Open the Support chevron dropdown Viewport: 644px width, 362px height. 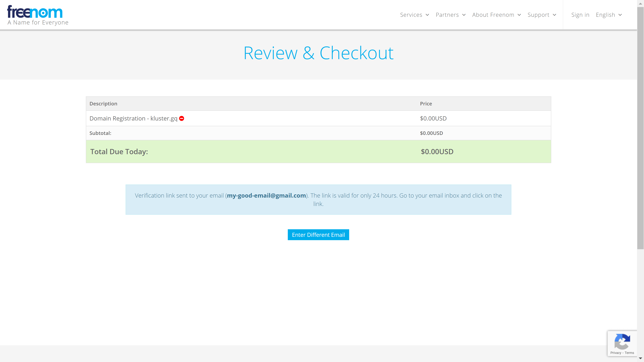point(554,15)
